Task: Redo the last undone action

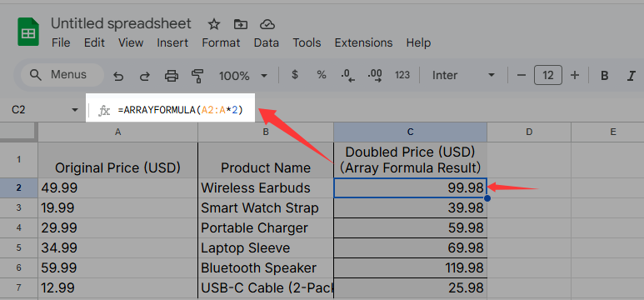Action: tap(145, 76)
